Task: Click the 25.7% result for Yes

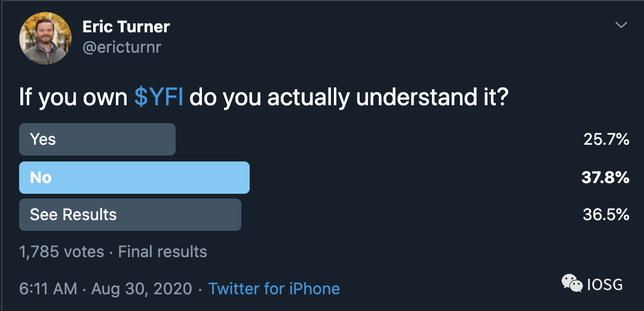Action: point(606,140)
